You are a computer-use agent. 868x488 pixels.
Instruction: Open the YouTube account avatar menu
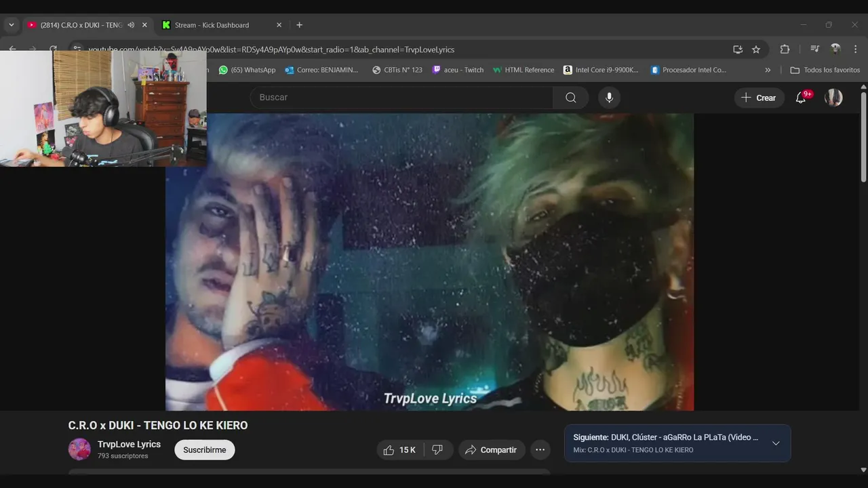point(833,98)
